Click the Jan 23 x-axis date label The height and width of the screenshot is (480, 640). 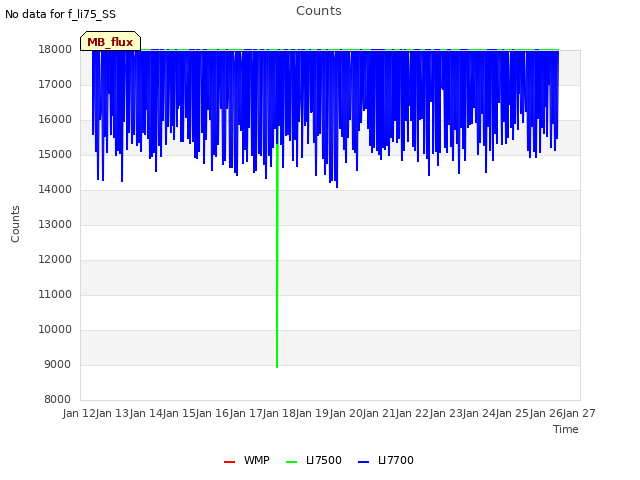[446, 413]
